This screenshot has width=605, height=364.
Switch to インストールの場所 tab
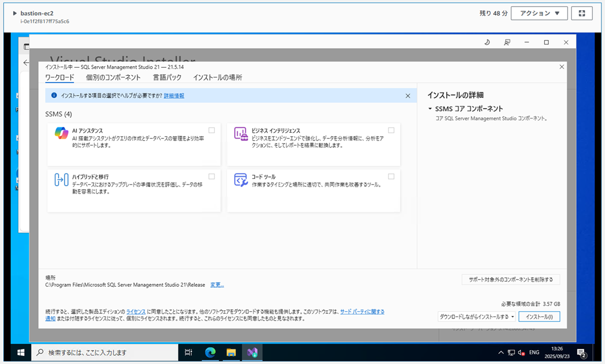[218, 77]
